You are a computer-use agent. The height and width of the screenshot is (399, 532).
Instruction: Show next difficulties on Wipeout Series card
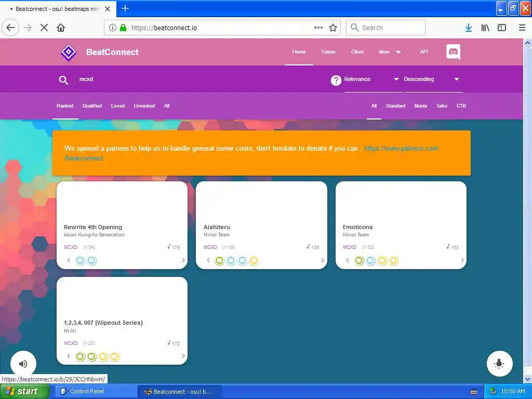(x=183, y=356)
